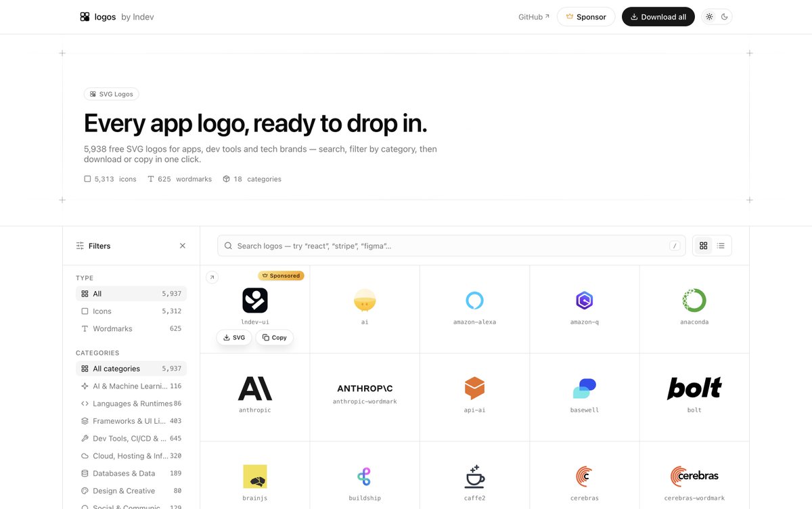This screenshot has height=509, width=812.
Task: Filter by Cloud, Hosting category
Action: (x=131, y=456)
